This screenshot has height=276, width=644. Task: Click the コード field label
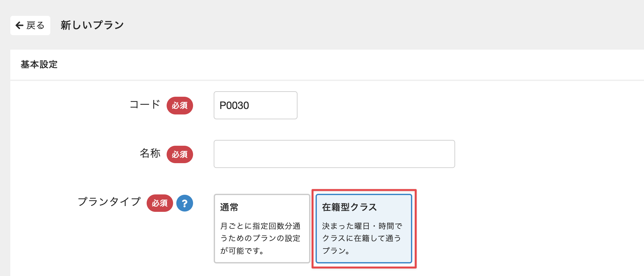coord(145,104)
